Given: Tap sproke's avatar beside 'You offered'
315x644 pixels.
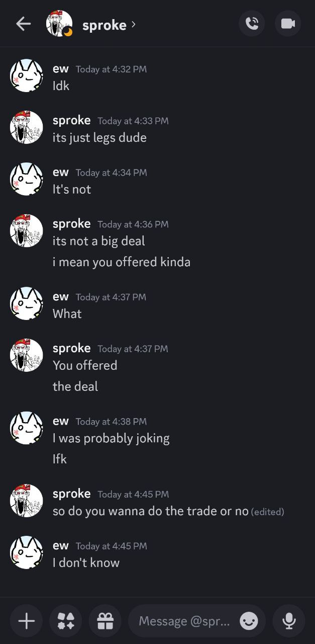Looking at the screenshot, I should pyautogui.click(x=27, y=355).
